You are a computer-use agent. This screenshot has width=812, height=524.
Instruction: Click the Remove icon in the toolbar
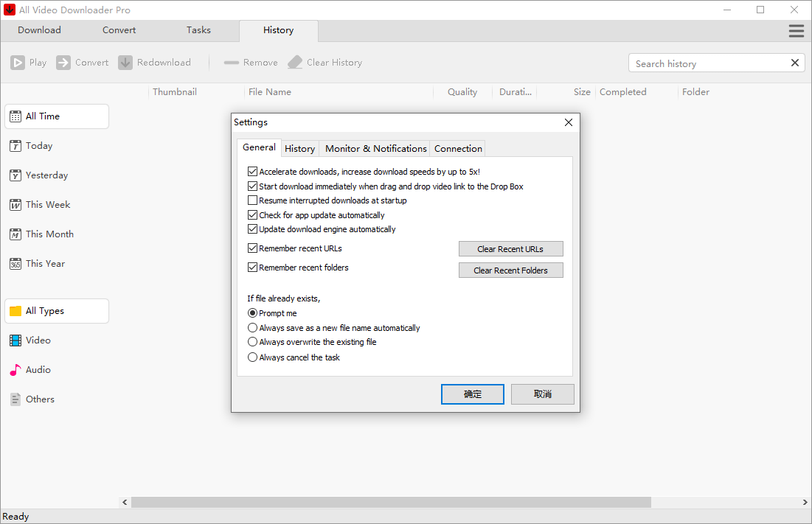[231, 62]
